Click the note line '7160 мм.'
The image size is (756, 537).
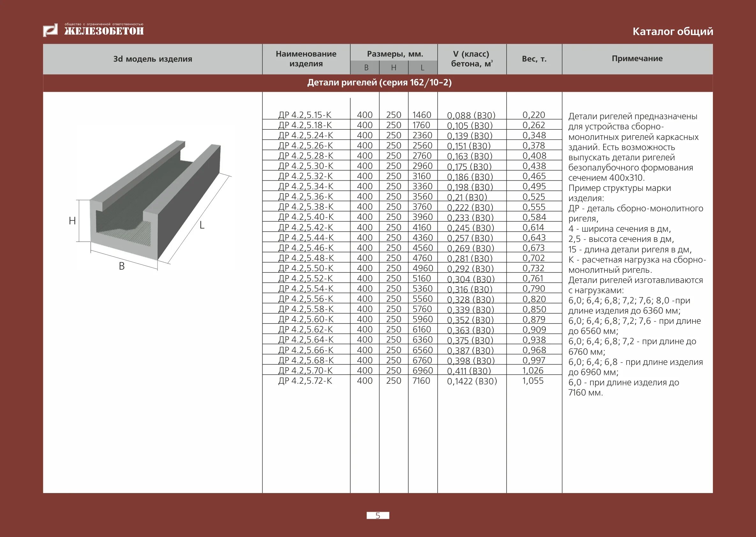(x=586, y=393)
